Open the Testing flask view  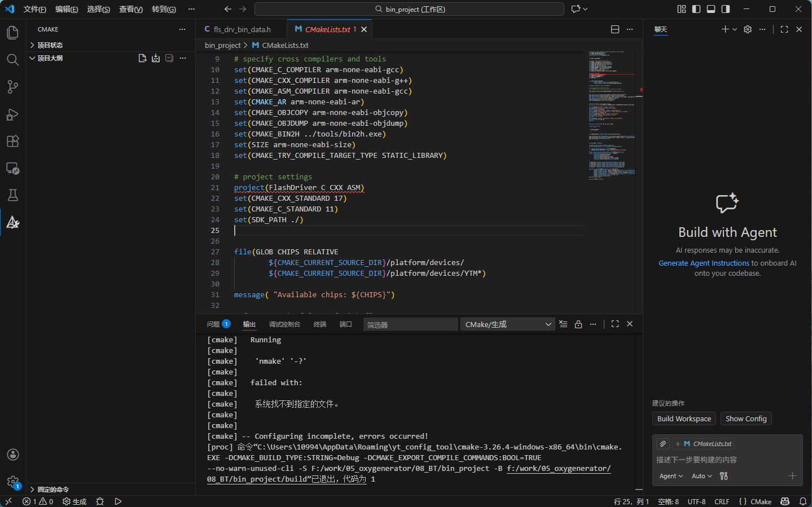12,195
